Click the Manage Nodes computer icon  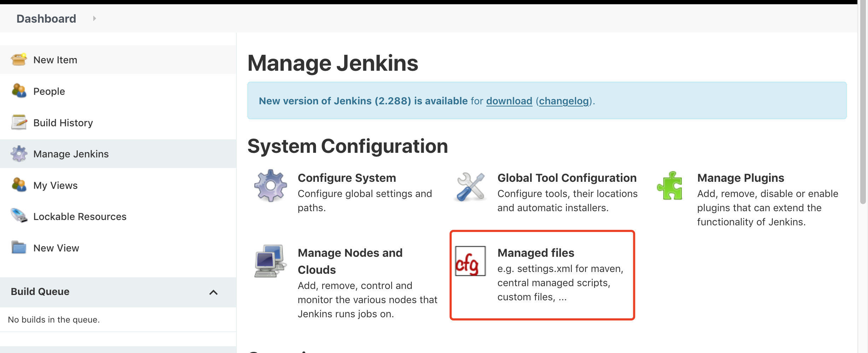click(271, 261)
